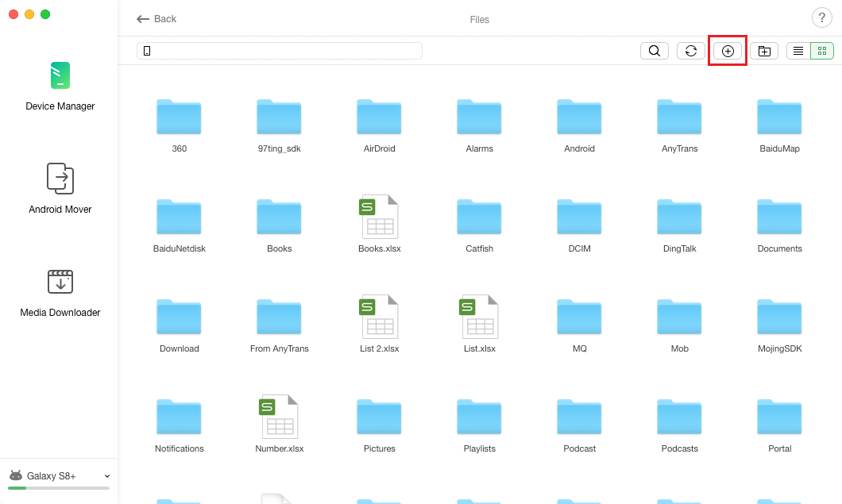Switch to list view

pos(798,51)
